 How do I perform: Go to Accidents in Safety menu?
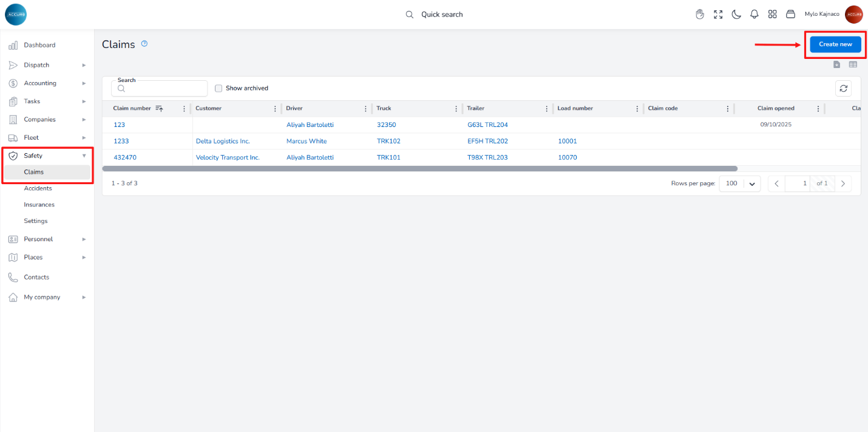(x=38, y=188)
